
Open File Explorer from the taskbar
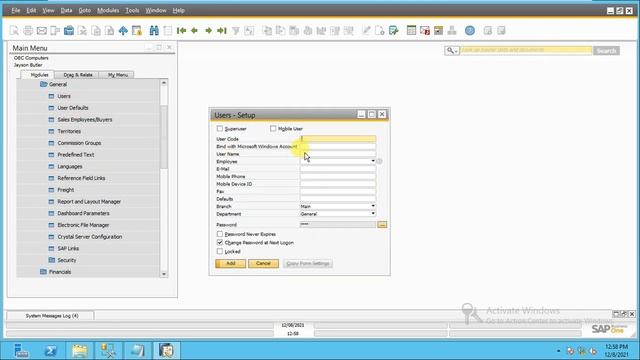(x=80, y=351)
